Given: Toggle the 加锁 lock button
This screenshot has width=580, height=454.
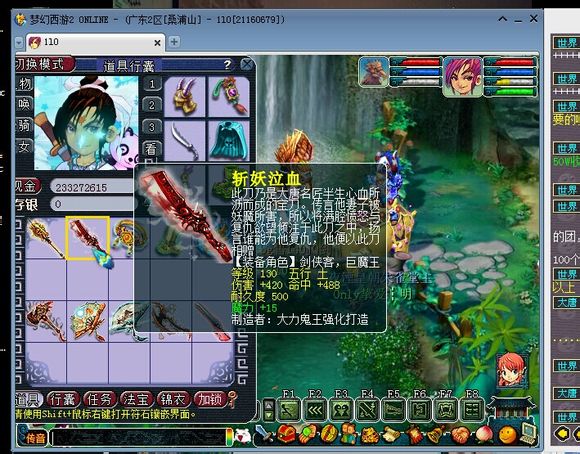Looking at the screenshot, I should 210,400.
